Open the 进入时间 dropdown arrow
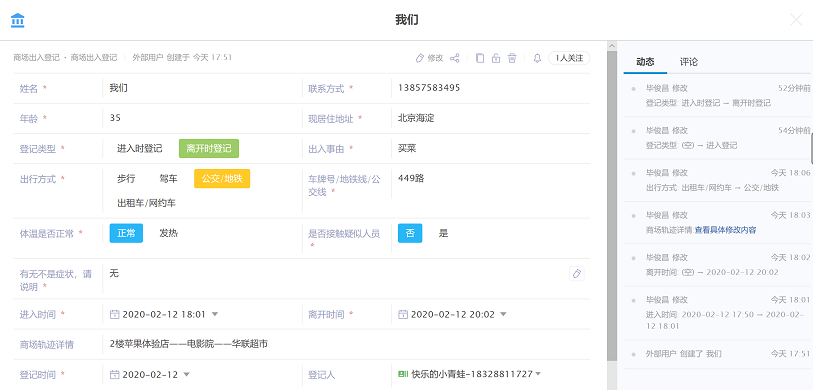813x390 pixels. pyautogui.click(x=215, y=314)
